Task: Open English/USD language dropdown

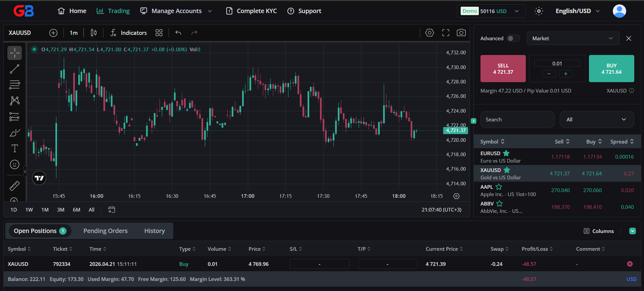Action: pyautogui.click(x=578, y=11)
